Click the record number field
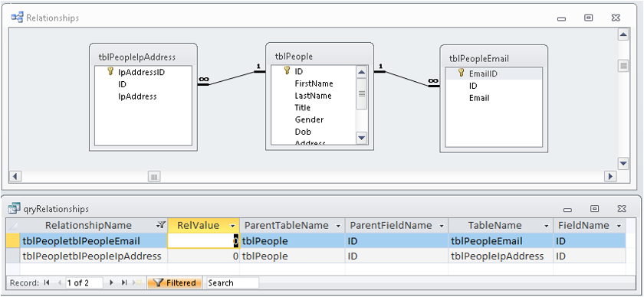644x297 pixels. coord(84,282)
